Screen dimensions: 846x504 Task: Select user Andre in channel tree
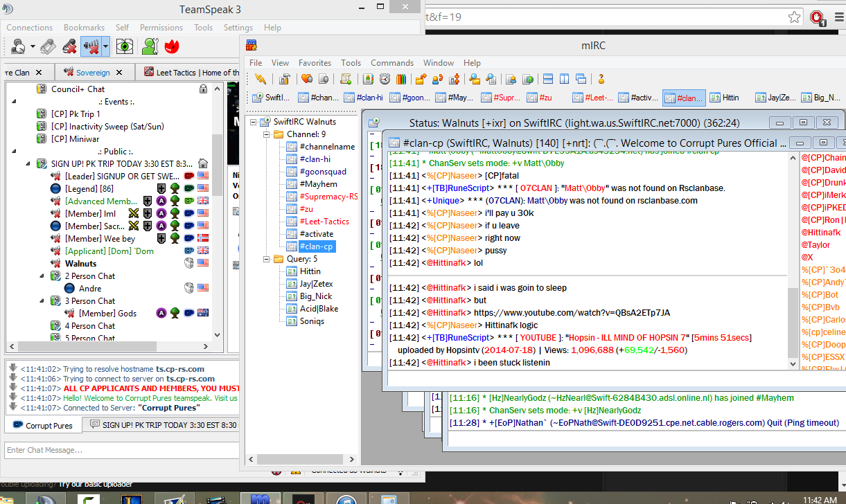(90, 289)
